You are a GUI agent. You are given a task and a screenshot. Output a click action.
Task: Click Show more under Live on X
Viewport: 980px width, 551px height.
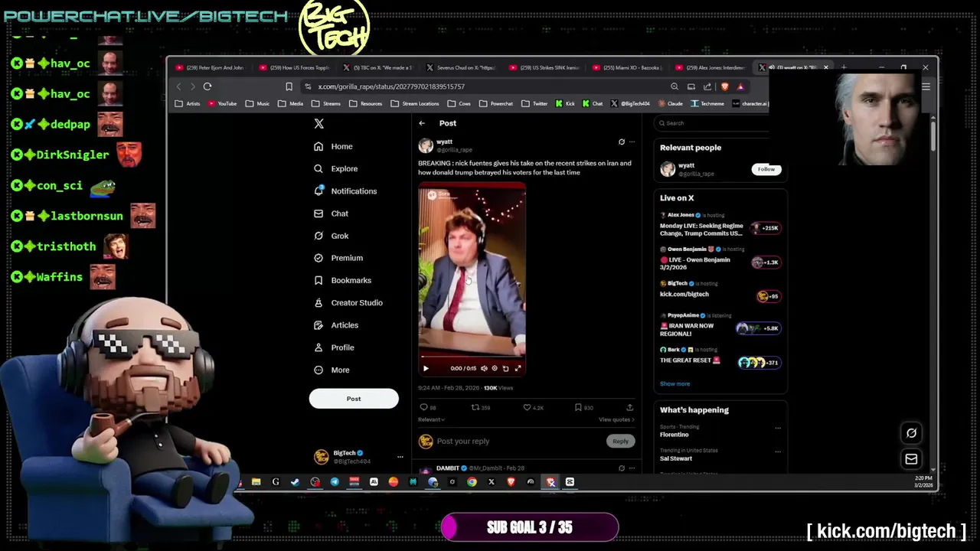(675, 384)
